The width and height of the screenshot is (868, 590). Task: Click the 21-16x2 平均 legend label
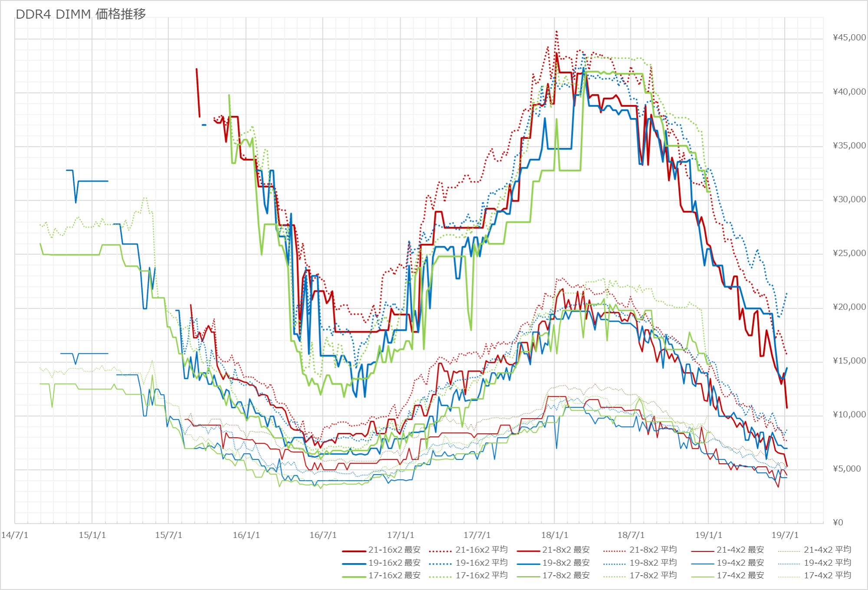(x=481, y=550)
